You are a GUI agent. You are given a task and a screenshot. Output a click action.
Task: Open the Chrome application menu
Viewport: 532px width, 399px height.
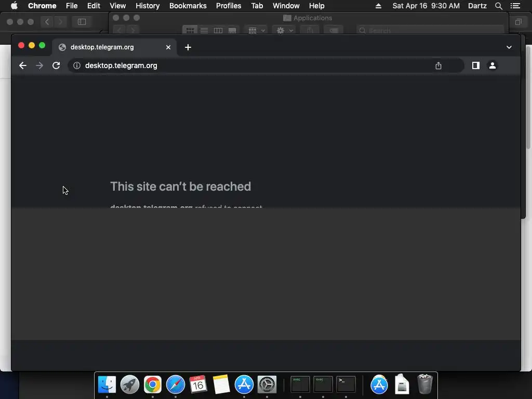pyautogui.click(x=42, y=6)
